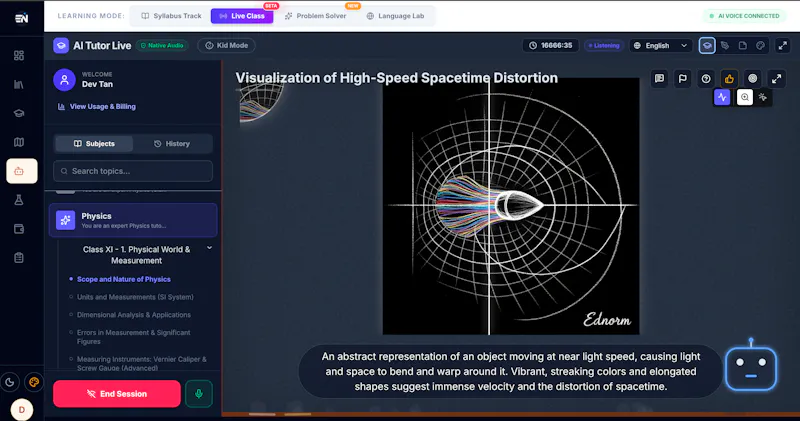The image size is (800, 421).
Task: Click the End Session button
Action: click(117, 393)
